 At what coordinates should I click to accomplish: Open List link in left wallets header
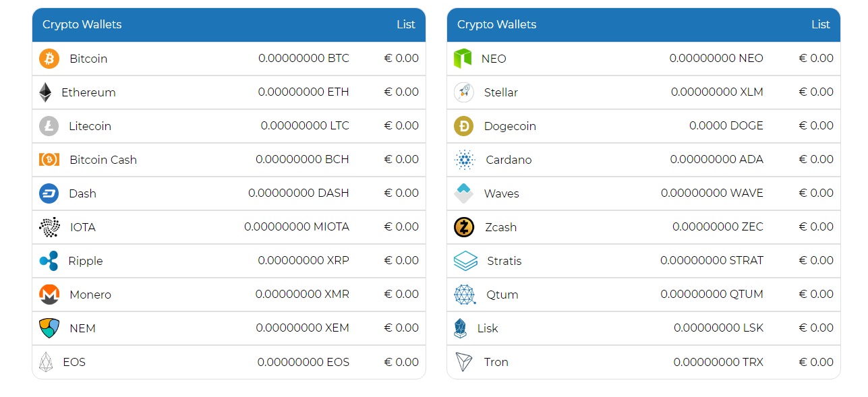point(406,24)
